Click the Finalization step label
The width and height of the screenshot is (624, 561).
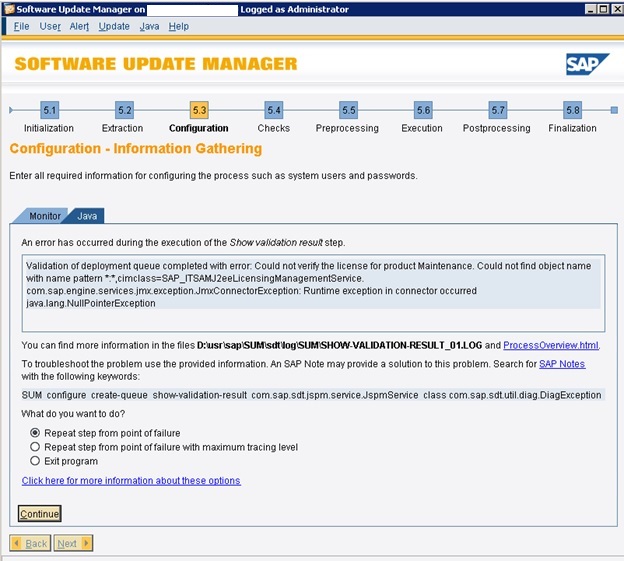[x=572, y=128]
